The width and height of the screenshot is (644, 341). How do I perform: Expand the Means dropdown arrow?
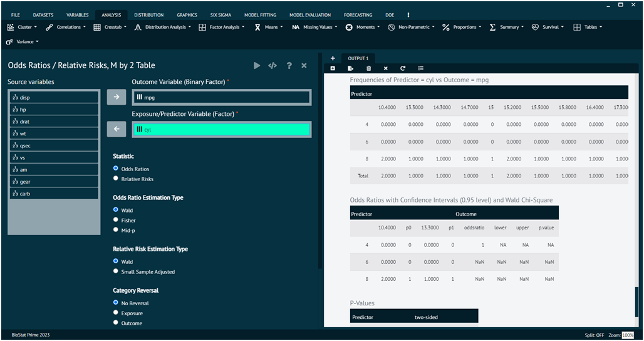(x=281, y=27)
